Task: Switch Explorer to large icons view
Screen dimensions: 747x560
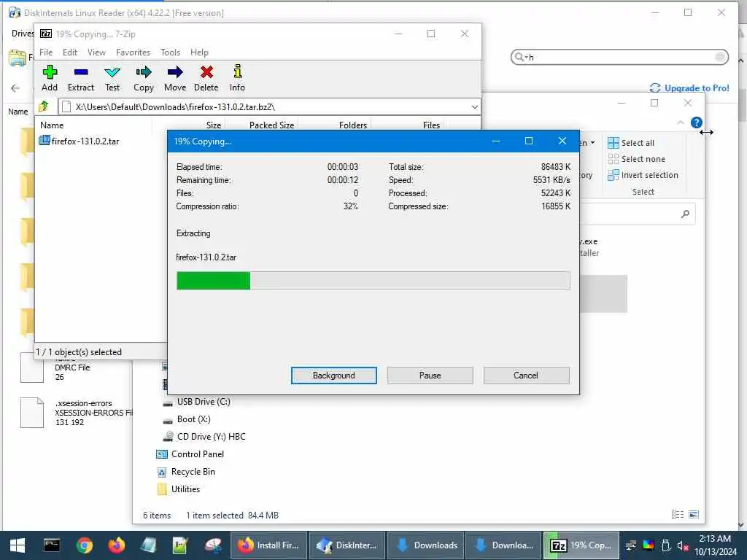Action: click(x=694, y=515)
